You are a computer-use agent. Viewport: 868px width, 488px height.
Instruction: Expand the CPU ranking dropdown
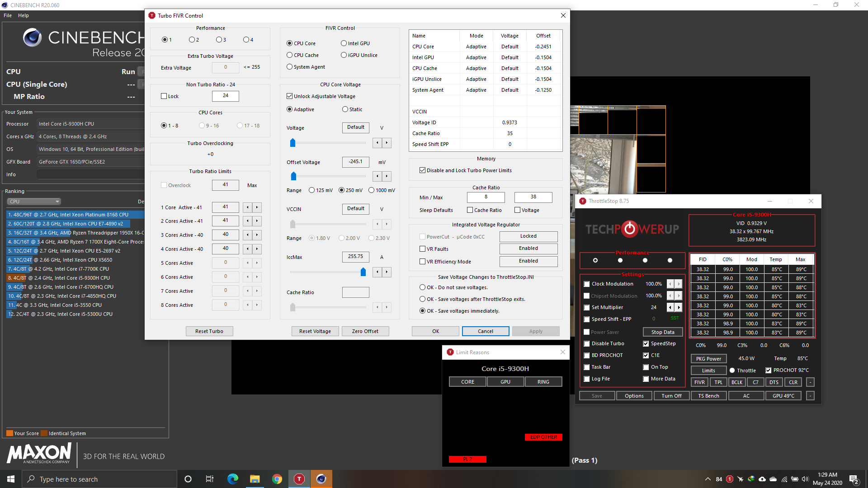[x=34, y=202]
